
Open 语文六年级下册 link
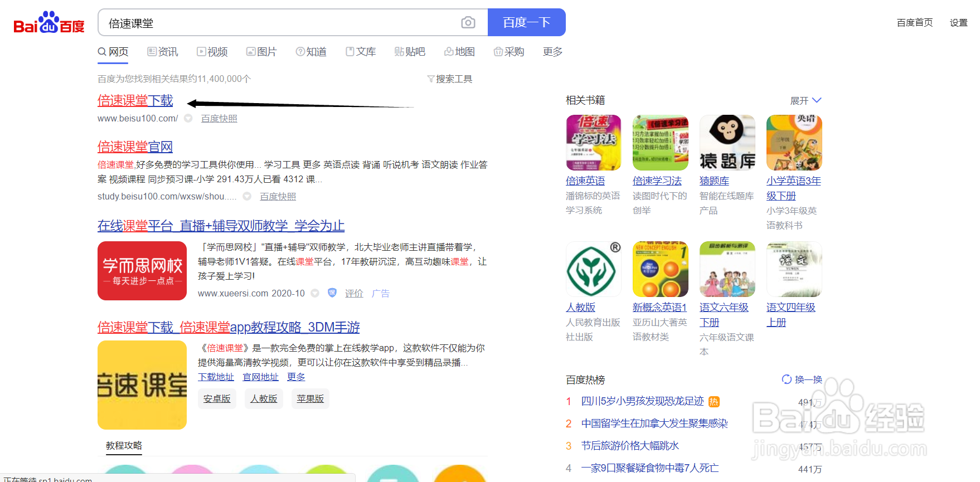724,315
